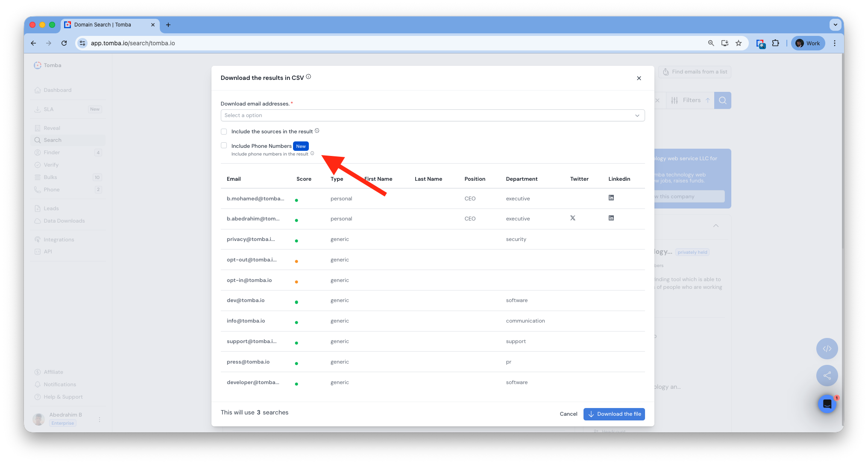Check the Include Phone Numbers box

pyautogui.click(x=224, y=146)
